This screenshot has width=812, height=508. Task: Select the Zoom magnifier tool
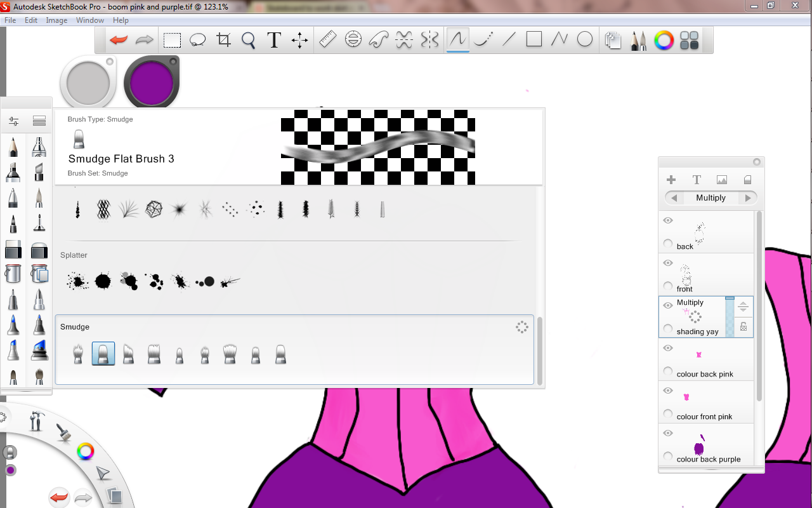249,41
